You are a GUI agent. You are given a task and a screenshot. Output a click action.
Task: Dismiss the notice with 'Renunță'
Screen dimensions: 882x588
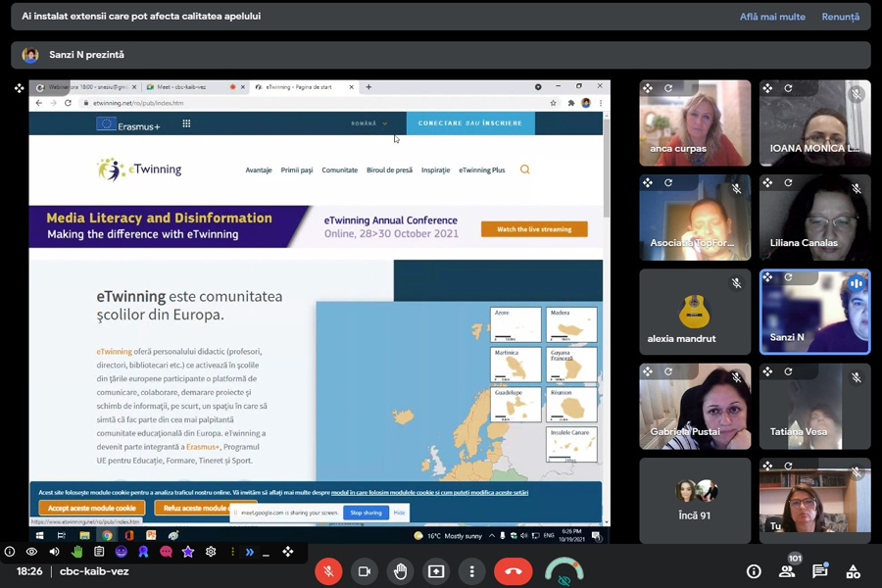(841, 17)
